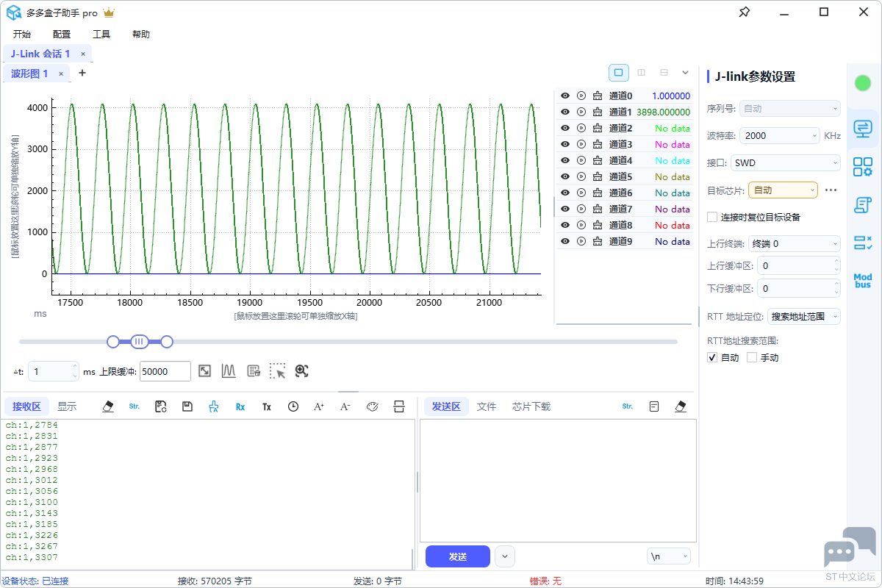The image size is (882, 588).
Task: Open the data table icon under the chart
Action: point(254,371)
